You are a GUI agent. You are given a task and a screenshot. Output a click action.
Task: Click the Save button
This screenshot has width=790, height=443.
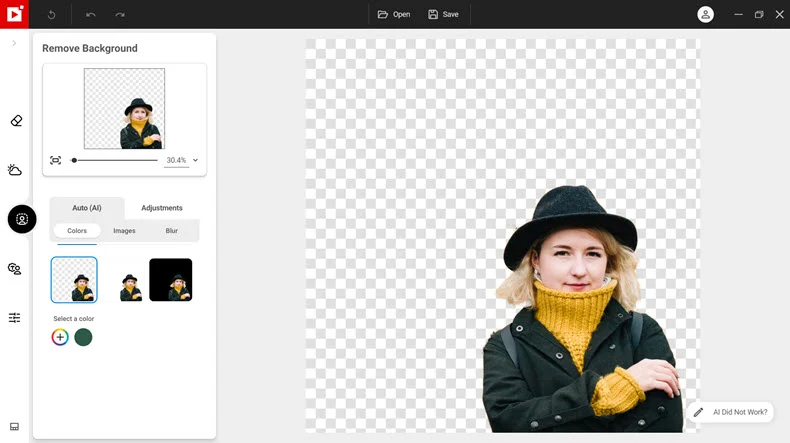pyautogui.click(x=443, y=14)
